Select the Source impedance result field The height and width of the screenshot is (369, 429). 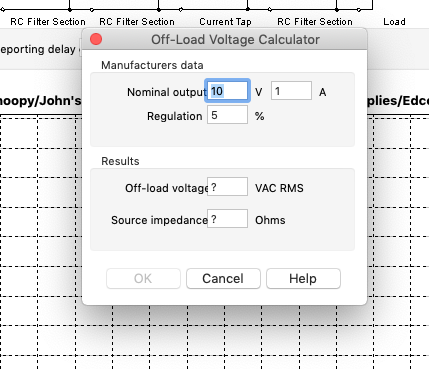tap(227, 219)
